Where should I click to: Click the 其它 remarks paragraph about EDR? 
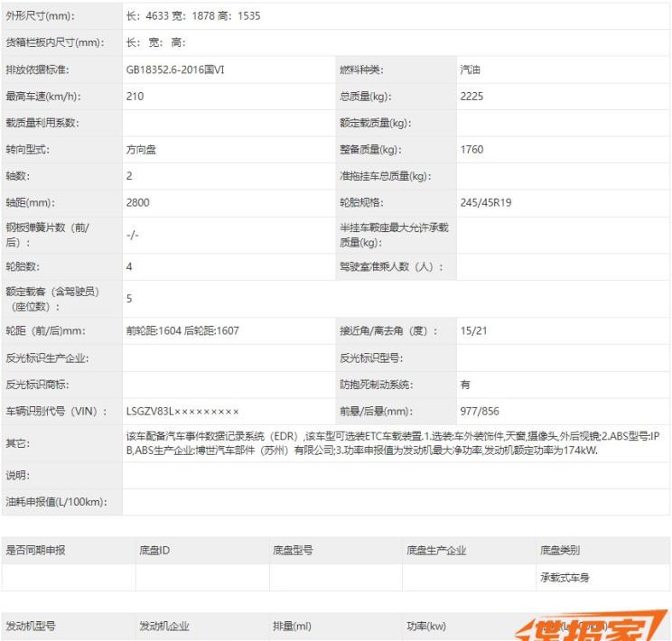(393, 443)
